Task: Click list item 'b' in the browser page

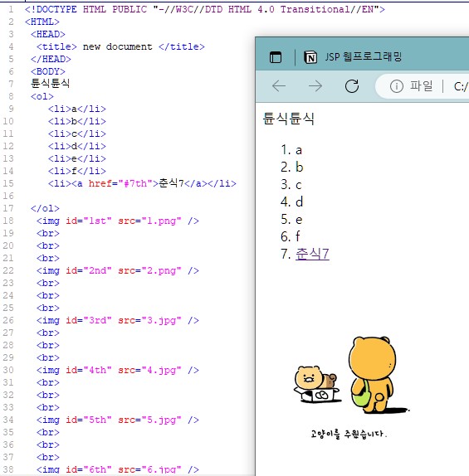Action: coord(300,168)
